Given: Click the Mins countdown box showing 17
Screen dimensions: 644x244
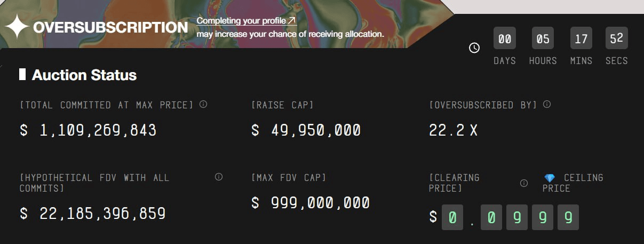Looking at the screenshot, I should [x=581, y=38].
